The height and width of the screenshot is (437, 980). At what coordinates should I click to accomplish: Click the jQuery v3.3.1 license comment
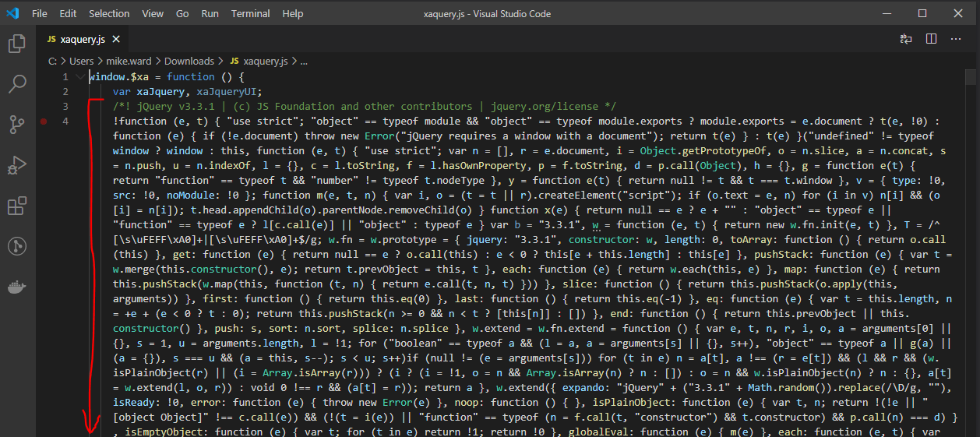point(365,106)
